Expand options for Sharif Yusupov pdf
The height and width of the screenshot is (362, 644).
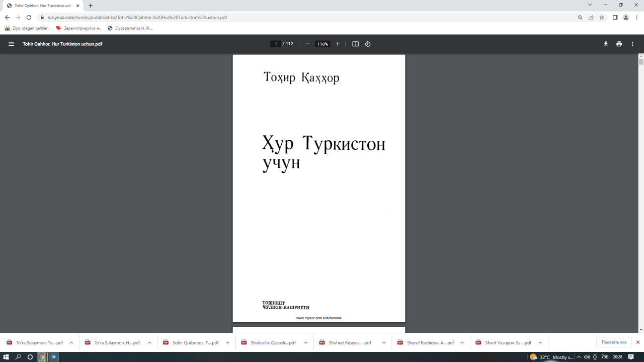pyautogui.click(x=540, y=342)
